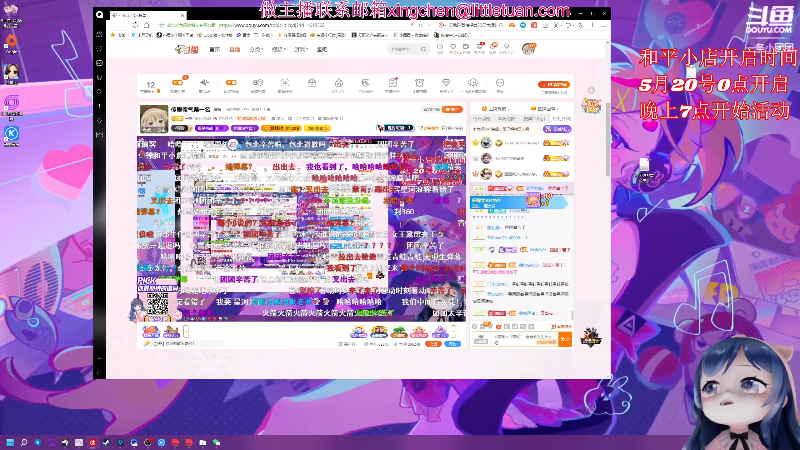Open the document file icon on desktop
Screen dimensions: 800x450
coord(645,165)
